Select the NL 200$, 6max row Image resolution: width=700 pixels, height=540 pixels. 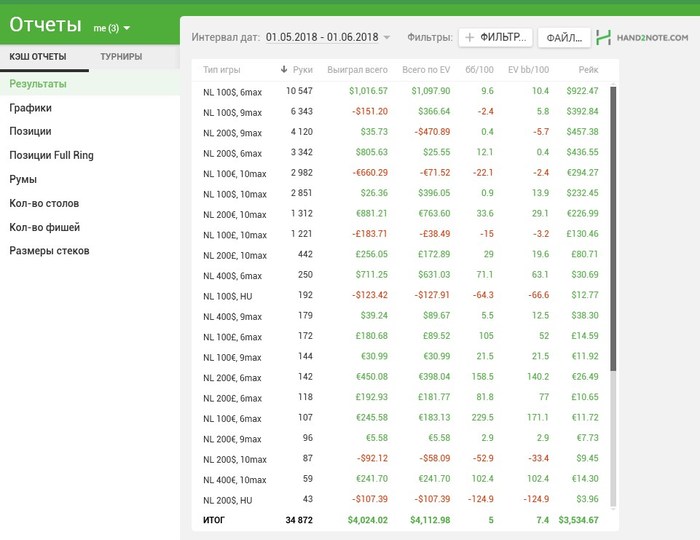(400, 153)
